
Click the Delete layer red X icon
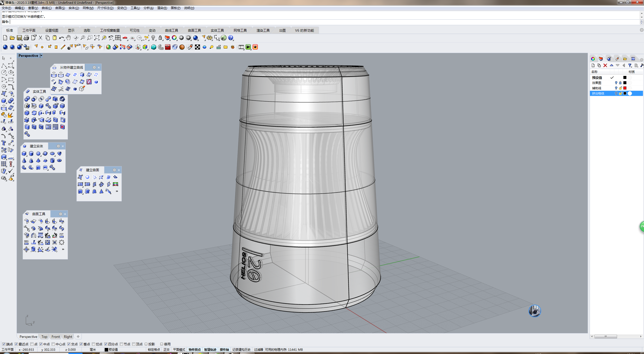[x=605, y=66]
